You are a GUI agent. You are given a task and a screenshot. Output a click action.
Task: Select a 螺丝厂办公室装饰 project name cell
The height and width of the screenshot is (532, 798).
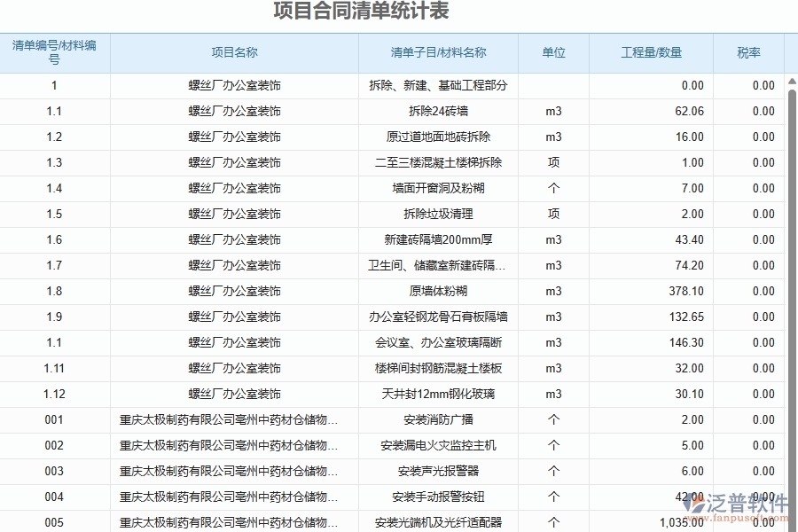pos(233,86)
